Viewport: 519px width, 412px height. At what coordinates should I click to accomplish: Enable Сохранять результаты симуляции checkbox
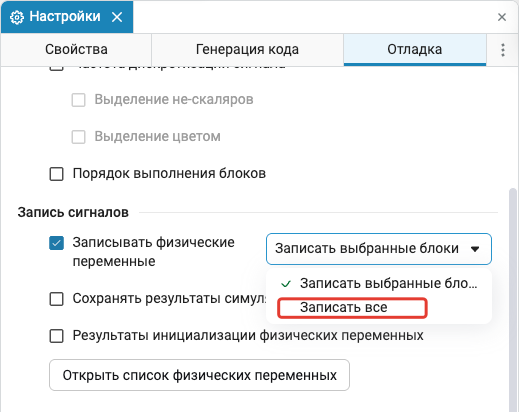56,299
